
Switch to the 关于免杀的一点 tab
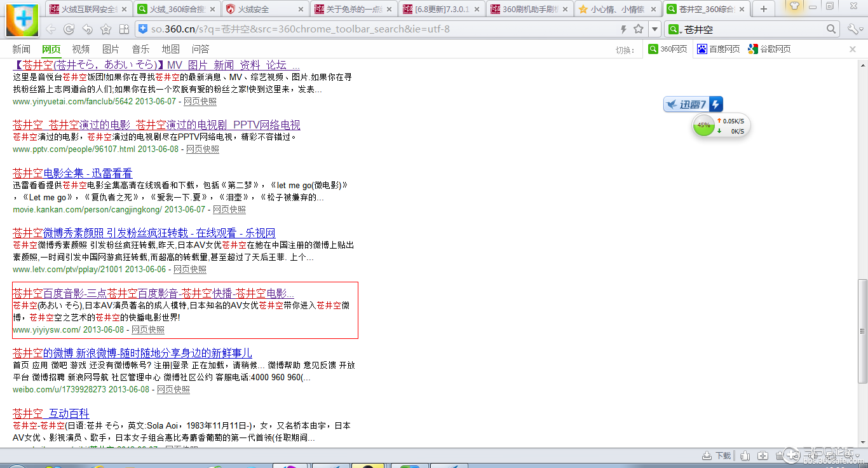coord(355,9)
